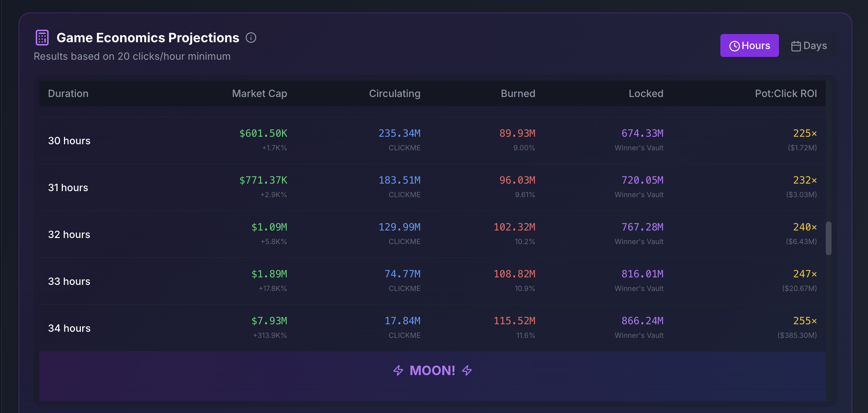Image resolution: width=868 pixels, height=413 pixels.
Task: Click the +17.8K% change text
Action: click(x=273, y=288)
